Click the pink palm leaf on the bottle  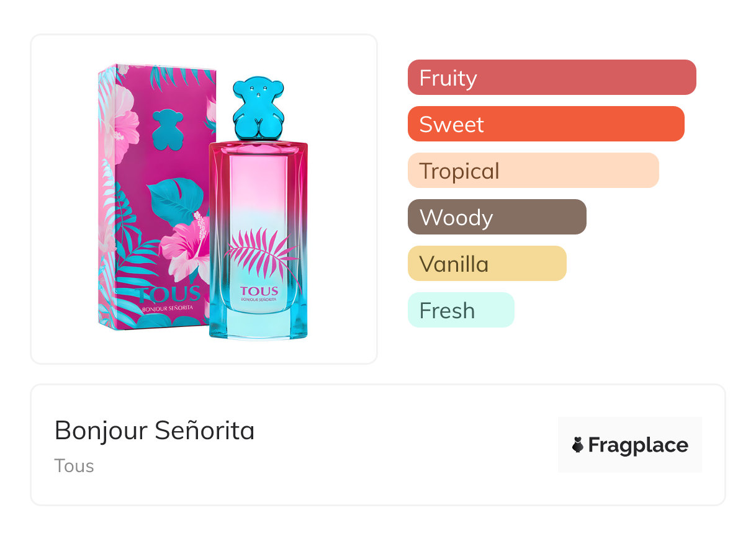(261, 253)
